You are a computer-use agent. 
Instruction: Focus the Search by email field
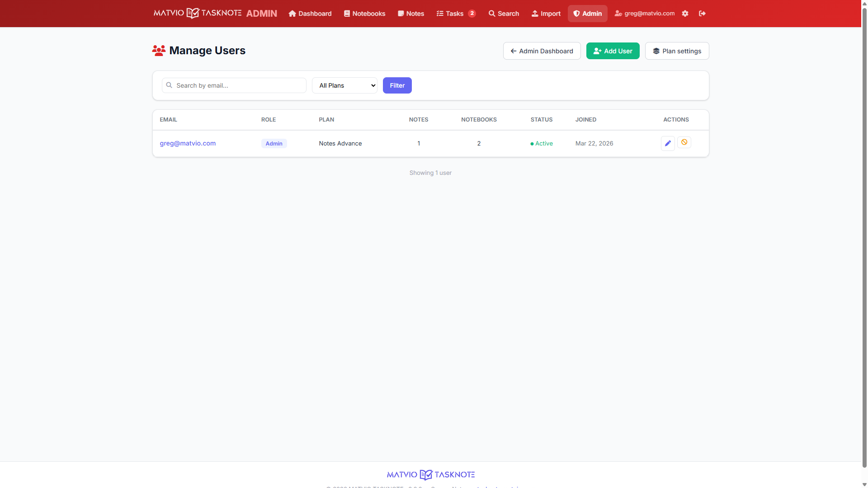[240, 85]
